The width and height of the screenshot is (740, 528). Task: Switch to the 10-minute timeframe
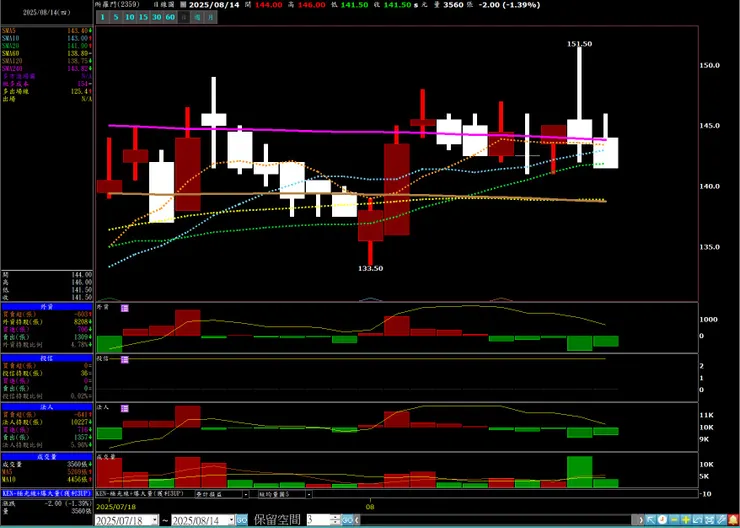130,17
